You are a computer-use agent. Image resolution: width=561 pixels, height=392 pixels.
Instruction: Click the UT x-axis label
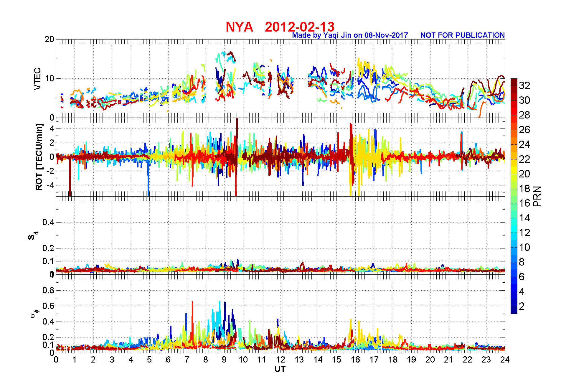[280, 369]
